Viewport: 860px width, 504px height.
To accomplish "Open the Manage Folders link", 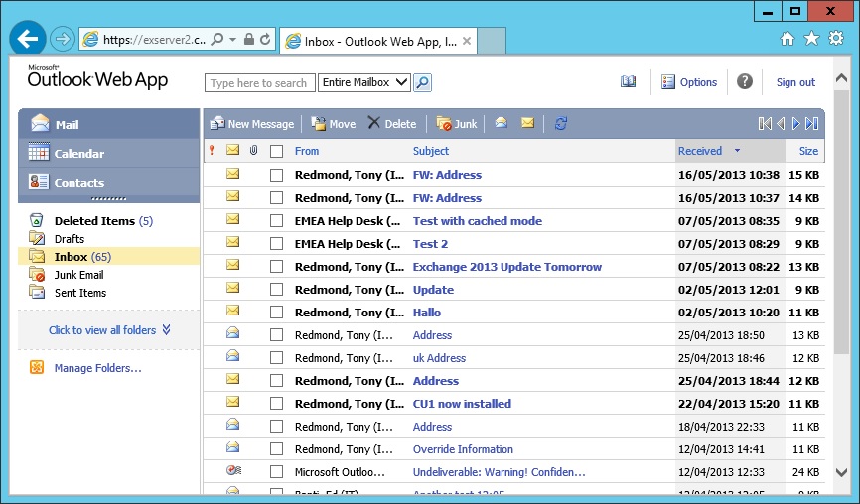I will pyautogui.click(x=97, y=368).
